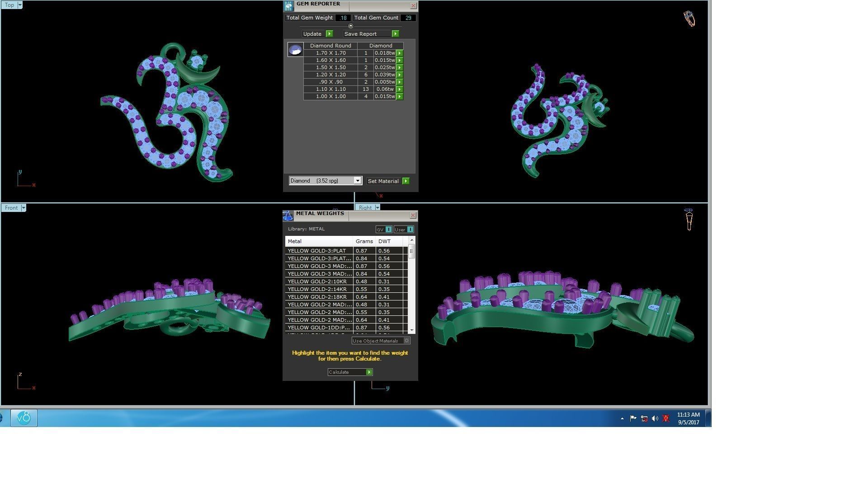Image resolution: width=868 pixels, height=488 pixels.
Task: Enable the Use Object Materials option
Action: pyautogui.click(x=406, y=341)
